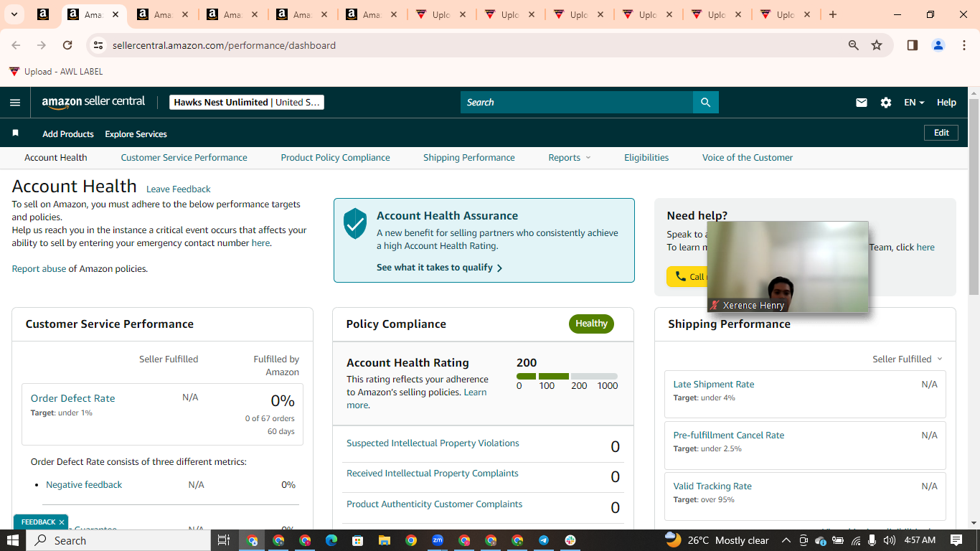This screenshot has height=551, width=980.
Task: Open the Chrome three-dot menu
Action: pyautogui.click(x=964, y=45)
